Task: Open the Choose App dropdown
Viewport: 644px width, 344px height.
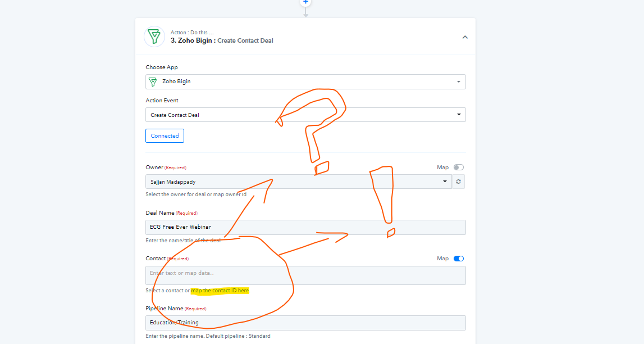Action: [305, 82]
